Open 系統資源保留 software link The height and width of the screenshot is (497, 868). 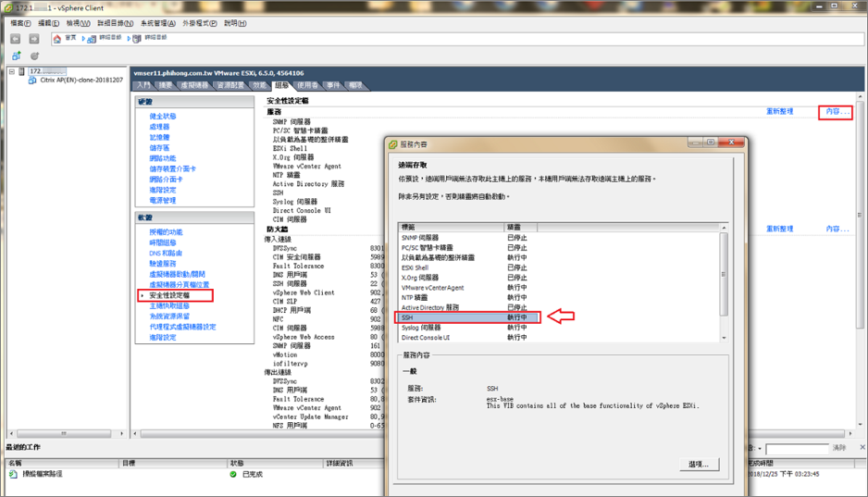[x=169, y=316]
